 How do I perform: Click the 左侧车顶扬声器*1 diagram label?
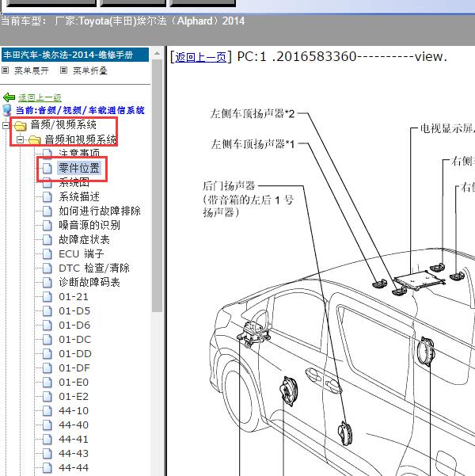253,144
